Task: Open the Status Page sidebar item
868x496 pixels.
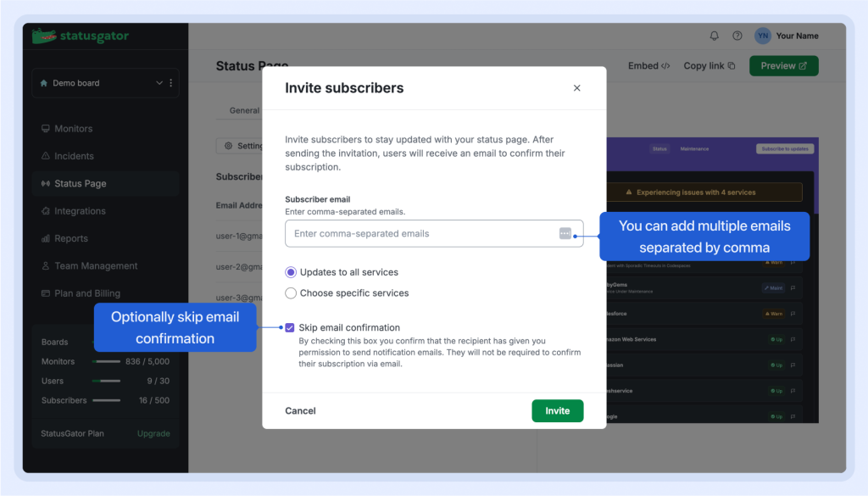Action: (x=80, y=184)
